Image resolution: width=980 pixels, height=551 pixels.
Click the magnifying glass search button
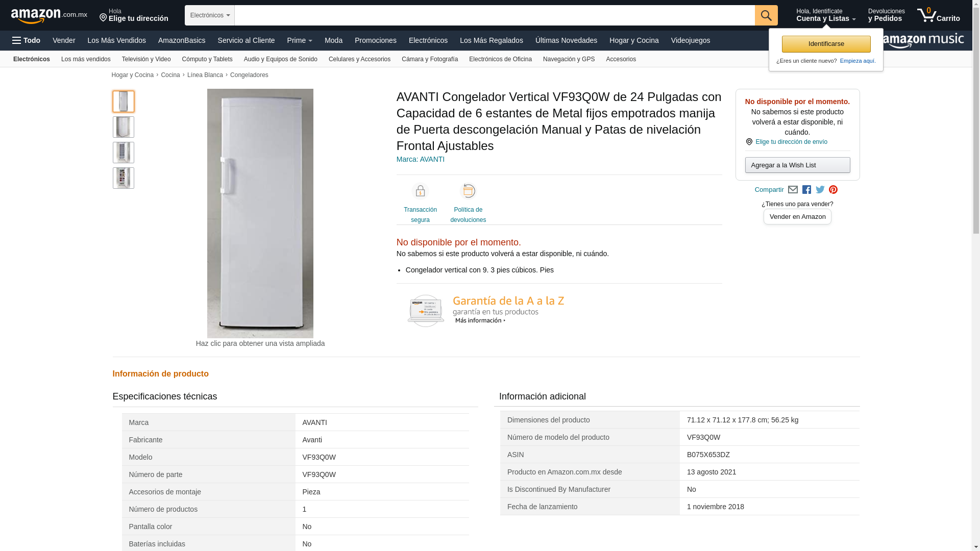coord(766,15)
